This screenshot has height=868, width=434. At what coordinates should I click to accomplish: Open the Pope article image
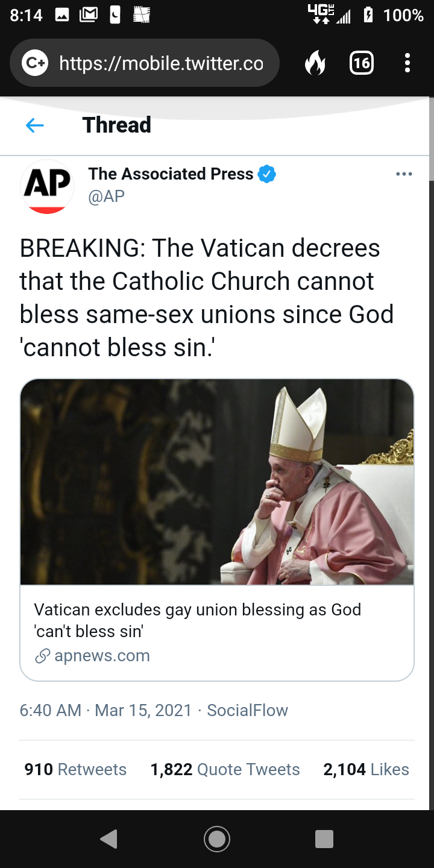[x=217, y=482]
